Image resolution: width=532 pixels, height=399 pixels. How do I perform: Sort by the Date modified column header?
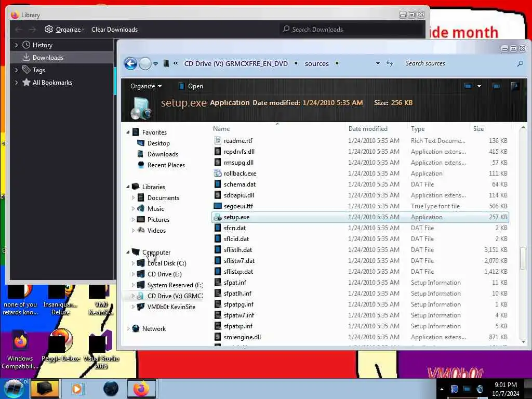coord(368,129)
